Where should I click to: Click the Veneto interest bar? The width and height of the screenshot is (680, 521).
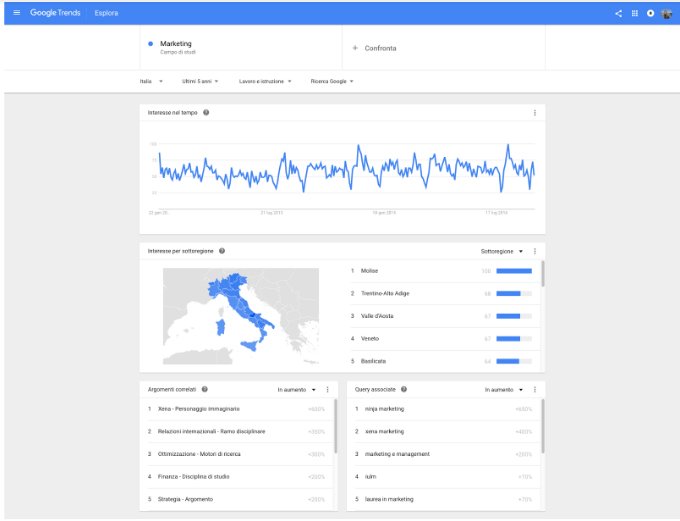coord(514,339)
